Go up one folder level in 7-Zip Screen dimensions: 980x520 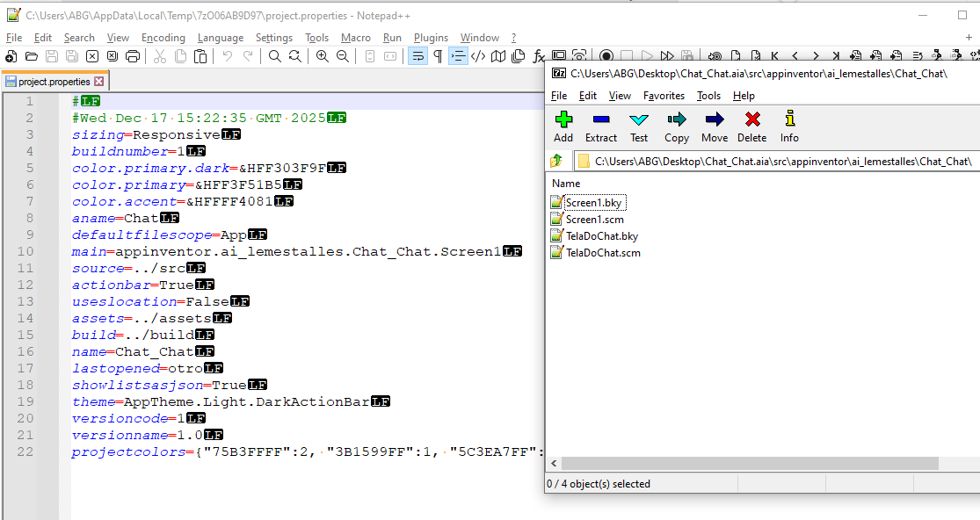[556, 161]
